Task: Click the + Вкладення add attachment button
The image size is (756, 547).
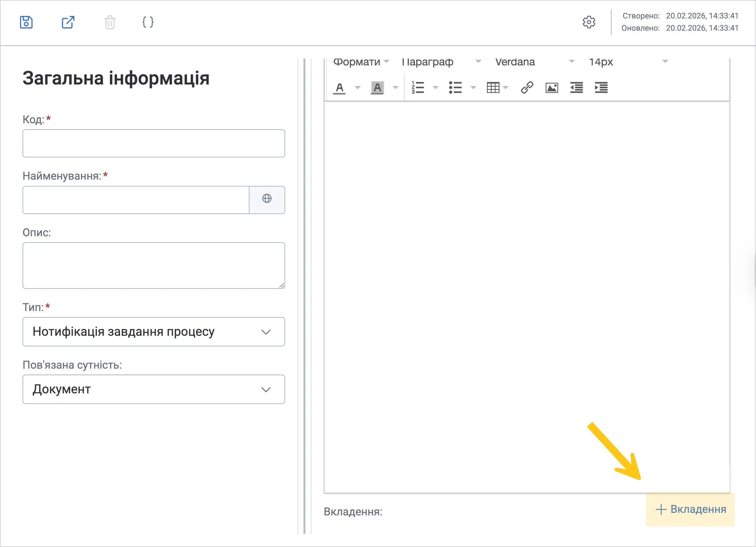Action: click(x=690, y=510)
